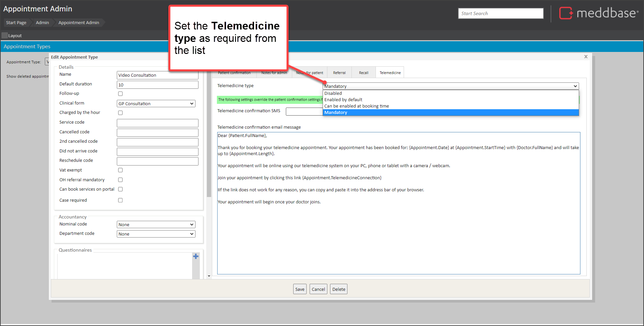The image size is (644, 326).
Task: Open the Clinical form dropdown
Action: coord(156,104)
